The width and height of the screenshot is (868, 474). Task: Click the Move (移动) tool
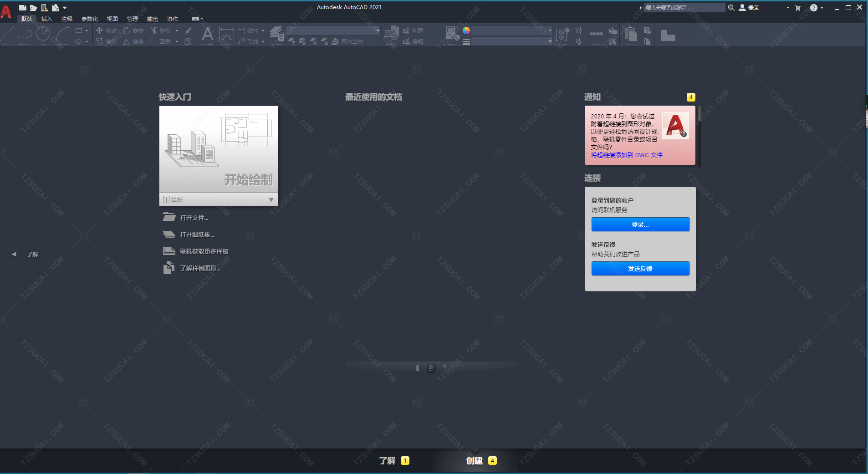[107, 31]
